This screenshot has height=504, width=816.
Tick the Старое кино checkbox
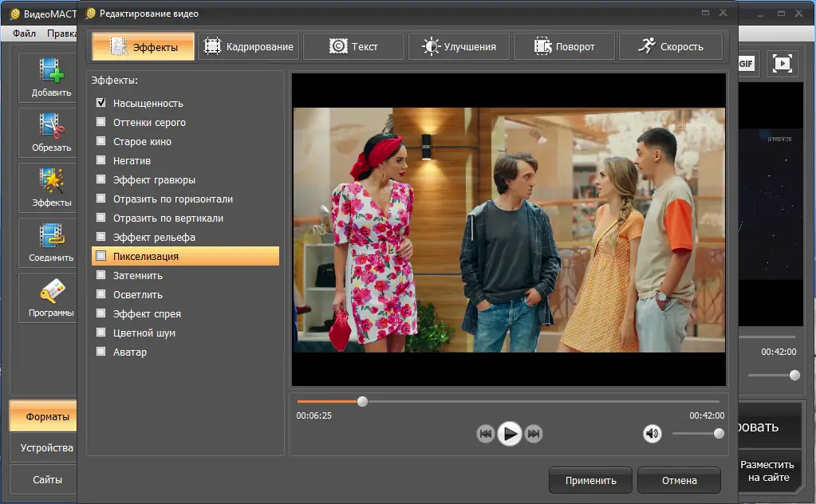tap(101, 141)
